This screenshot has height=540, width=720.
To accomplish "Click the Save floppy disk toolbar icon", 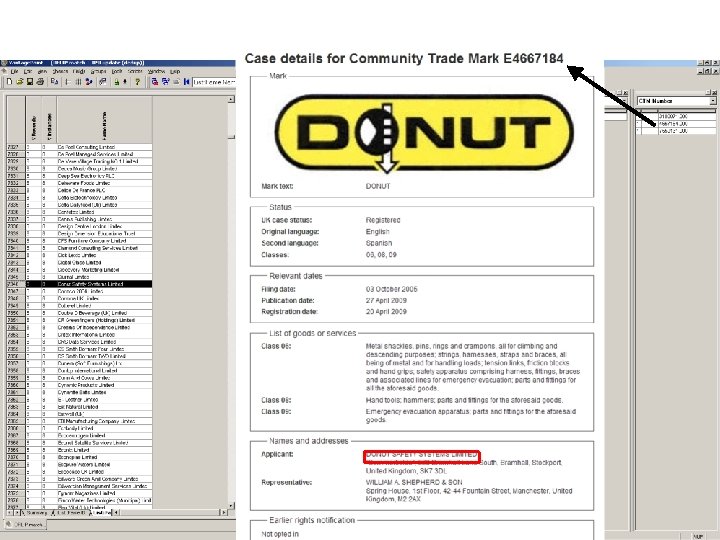I will coord(30,82).
